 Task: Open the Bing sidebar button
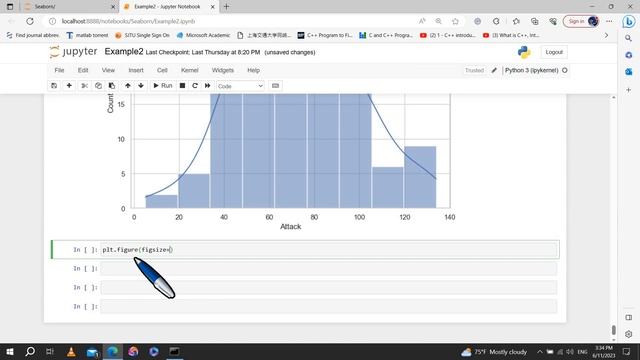click(x=629, y=22)
